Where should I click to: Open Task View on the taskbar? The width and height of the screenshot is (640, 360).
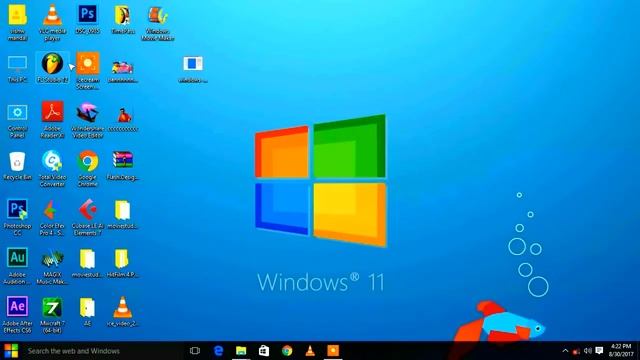pyautogui.click(x=195, y=351)
